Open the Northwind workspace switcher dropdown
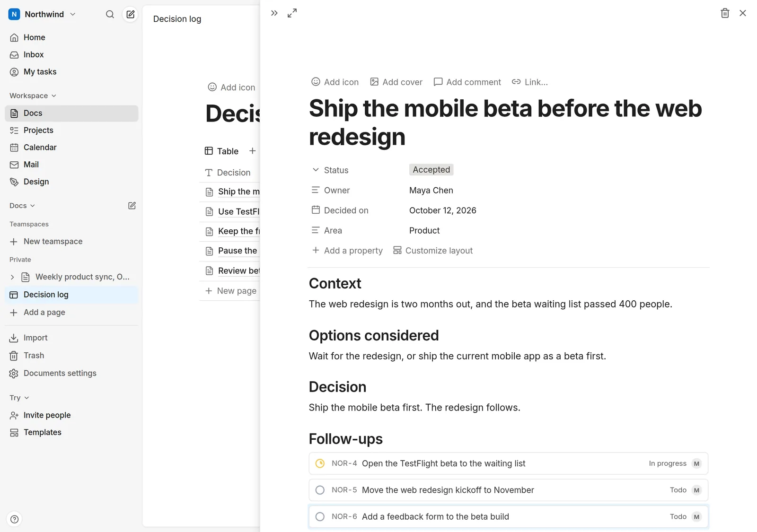 (x=43, y=14)
